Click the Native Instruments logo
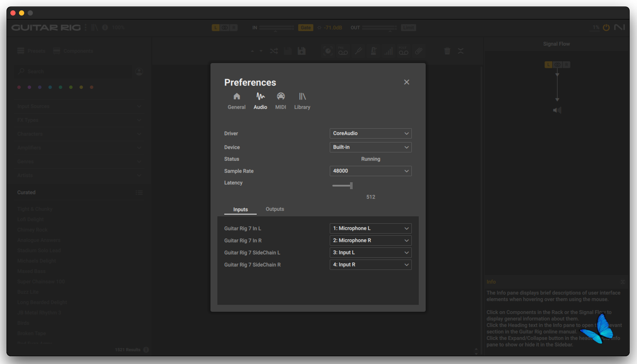The height and width of the screenshot is (364, 637). coord(620,27)
